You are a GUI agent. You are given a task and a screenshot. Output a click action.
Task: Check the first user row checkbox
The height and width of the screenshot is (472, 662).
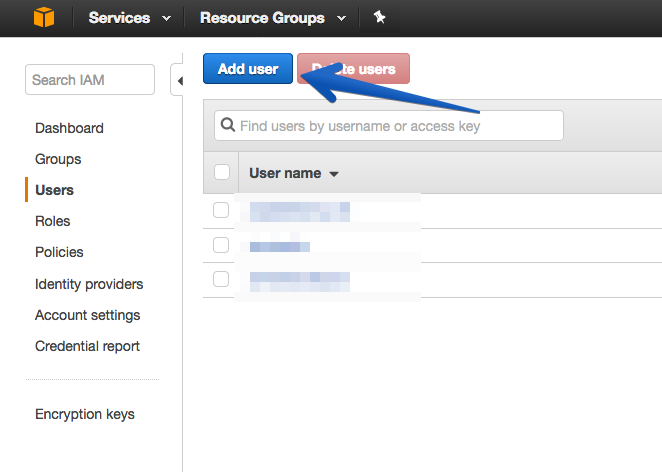221,210
